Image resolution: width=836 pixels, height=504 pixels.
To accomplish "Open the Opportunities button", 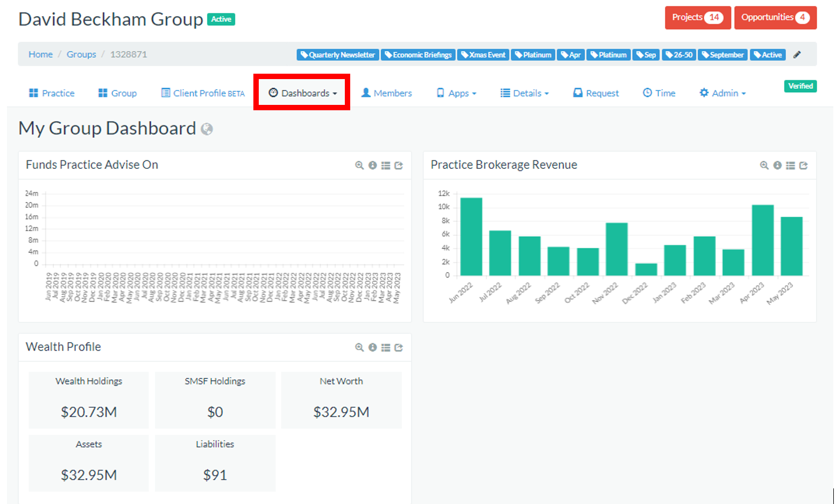I will [x=775, y=18].
